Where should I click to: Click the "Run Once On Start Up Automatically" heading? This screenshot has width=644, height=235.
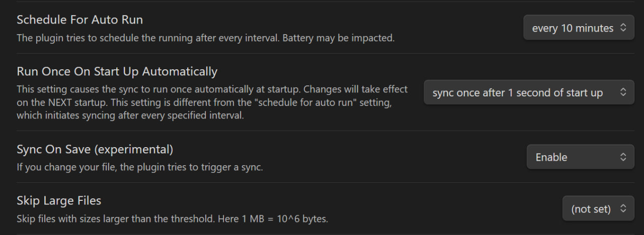click(117, 71)
